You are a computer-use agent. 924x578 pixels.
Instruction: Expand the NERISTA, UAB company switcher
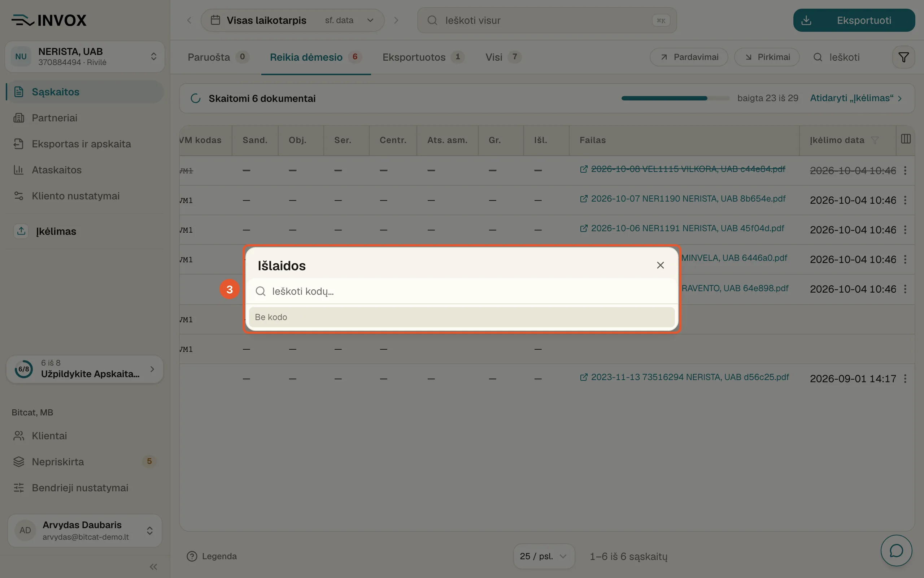point(85,57)
